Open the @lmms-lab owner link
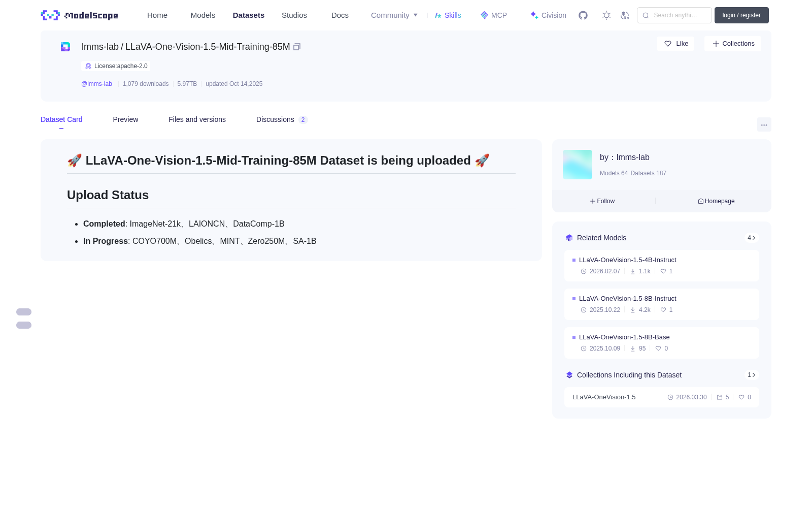 96,84
